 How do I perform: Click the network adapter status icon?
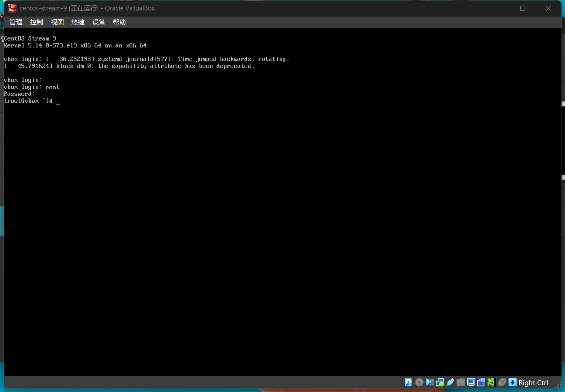coord(440,382)
